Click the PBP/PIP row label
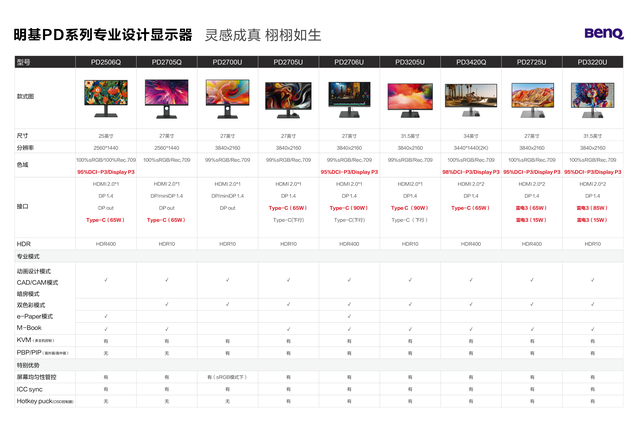 43,352
